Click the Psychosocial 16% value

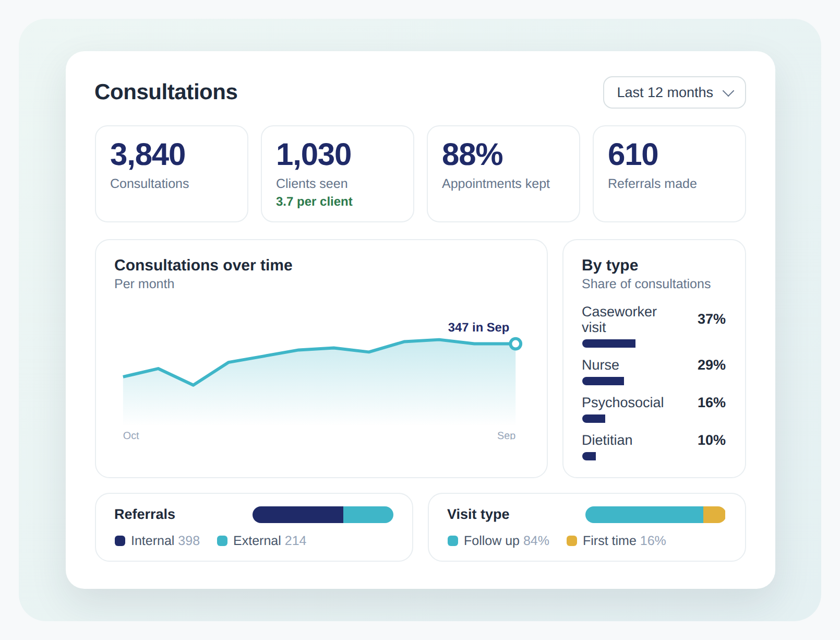point(712,402)
